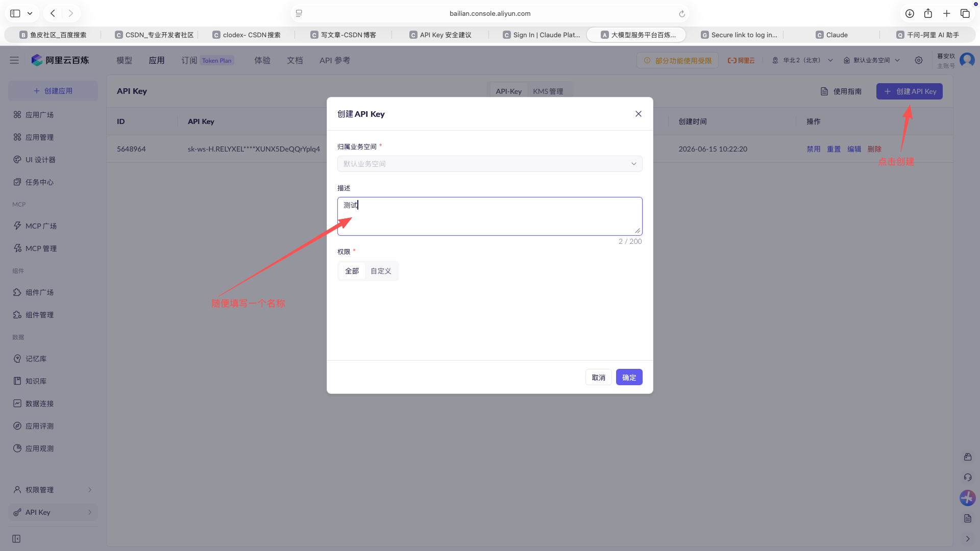Open the Safari sidebar toggle icon

coord(15,13)
